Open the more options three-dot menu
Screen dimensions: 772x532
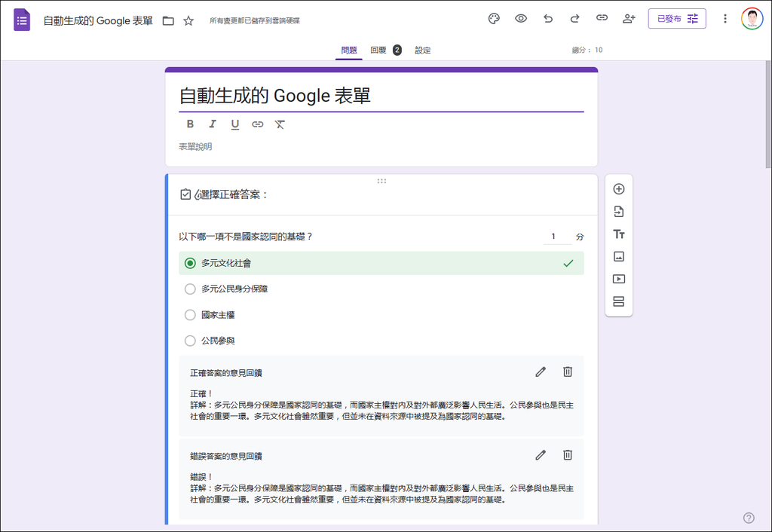click(725, 19)
